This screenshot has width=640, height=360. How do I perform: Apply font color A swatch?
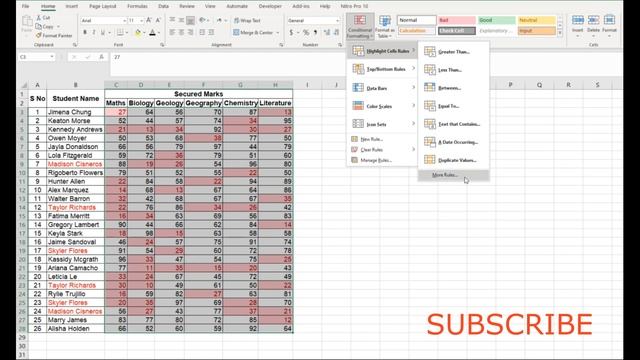(152, 33)
